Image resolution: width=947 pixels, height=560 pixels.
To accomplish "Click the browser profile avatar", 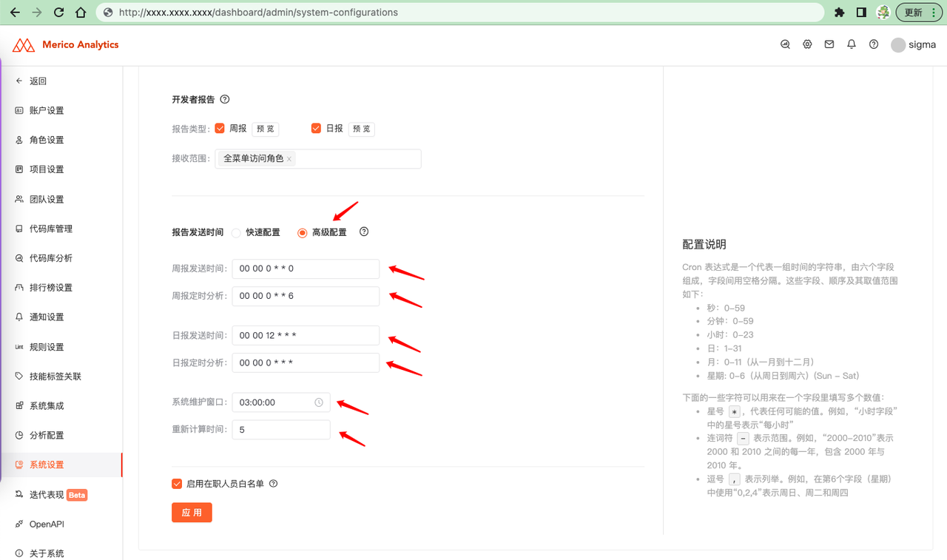I will [883, 13].
